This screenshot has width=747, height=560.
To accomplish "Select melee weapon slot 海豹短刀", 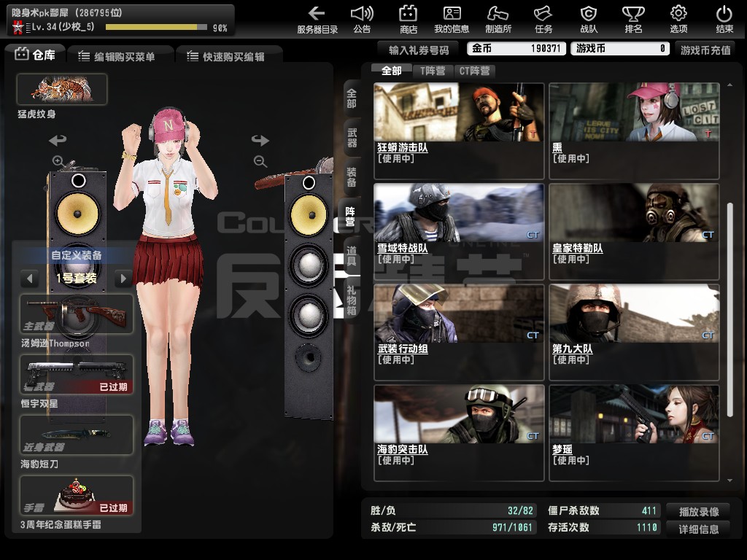I will 76,435.
